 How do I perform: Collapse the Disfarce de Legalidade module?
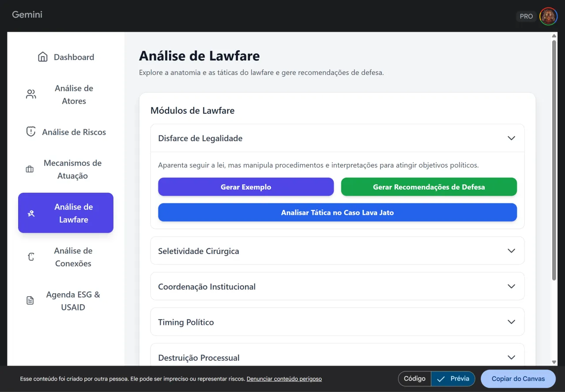[511, 138]
